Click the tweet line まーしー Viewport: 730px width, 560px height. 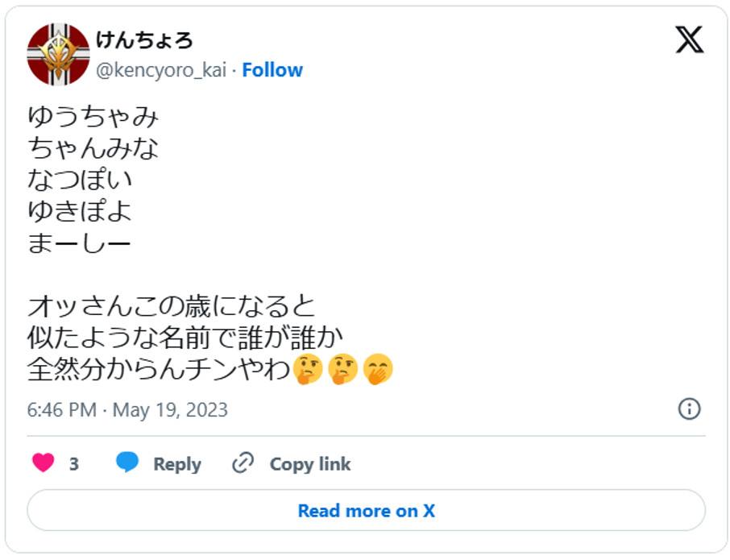(x=79, y=243)
